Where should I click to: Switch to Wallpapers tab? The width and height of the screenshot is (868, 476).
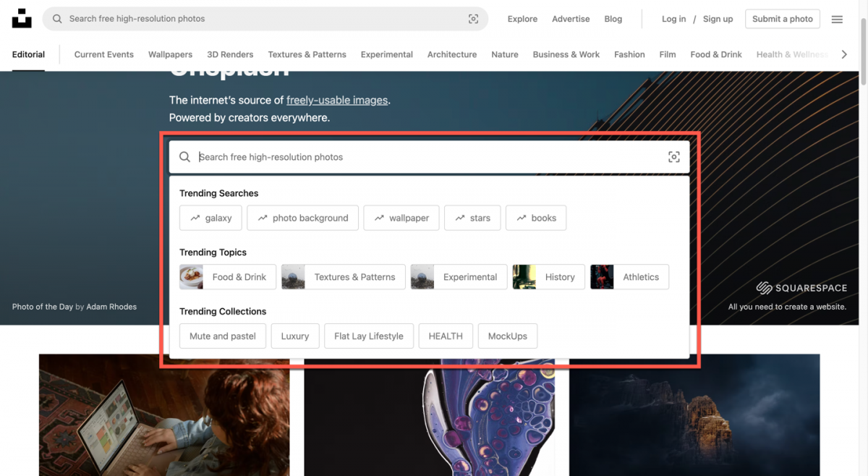[x=170, y=54]
